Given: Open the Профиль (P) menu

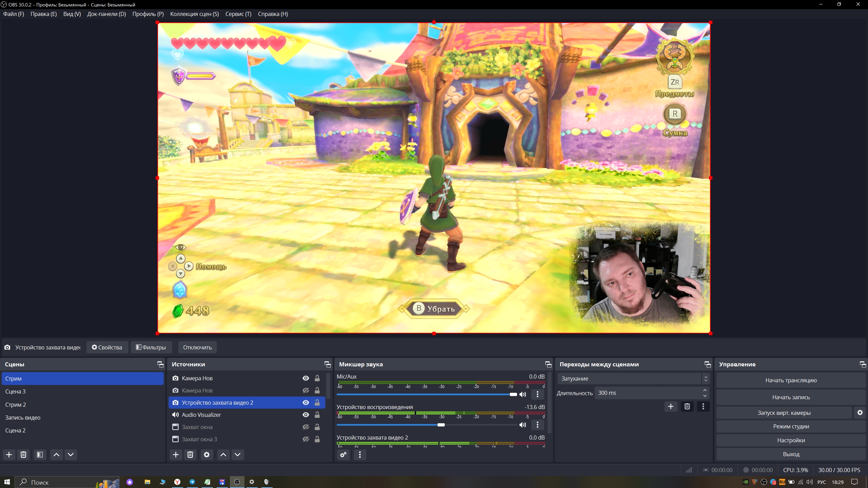Looking at the screenshot, I should coord(148,14).
